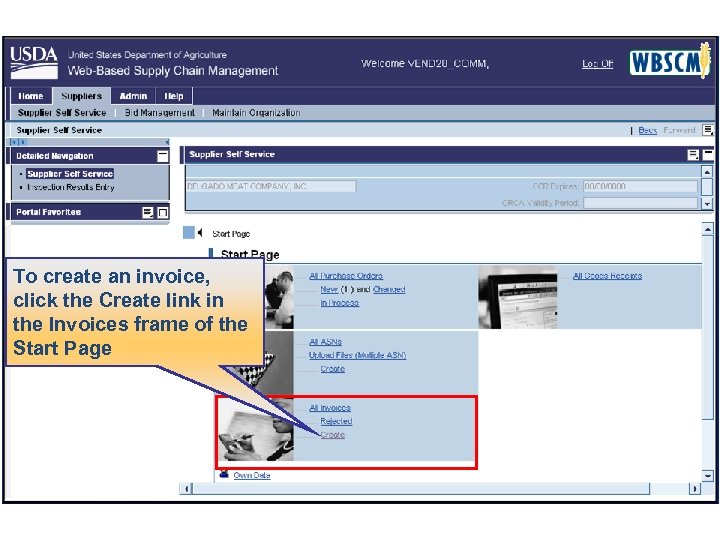Open the Home tab
Image resolution: width=720 pixels, height=540 pixels.
tap(30, 96)
